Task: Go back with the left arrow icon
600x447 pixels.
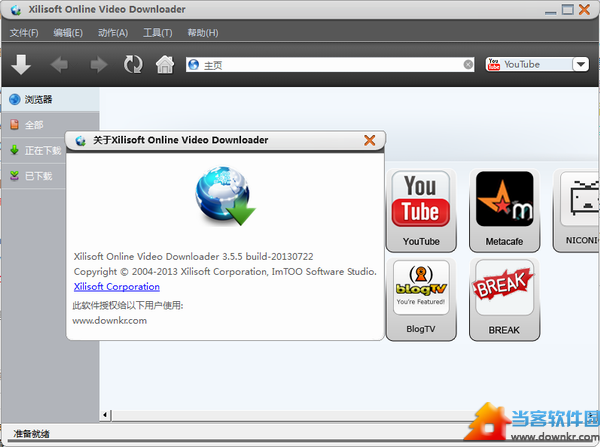Action: coord(59,64)
